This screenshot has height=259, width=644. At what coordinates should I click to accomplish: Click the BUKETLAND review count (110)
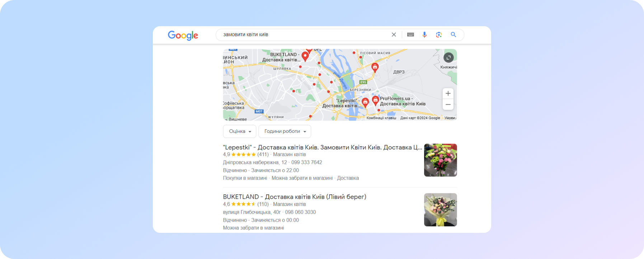pos(263,204)
